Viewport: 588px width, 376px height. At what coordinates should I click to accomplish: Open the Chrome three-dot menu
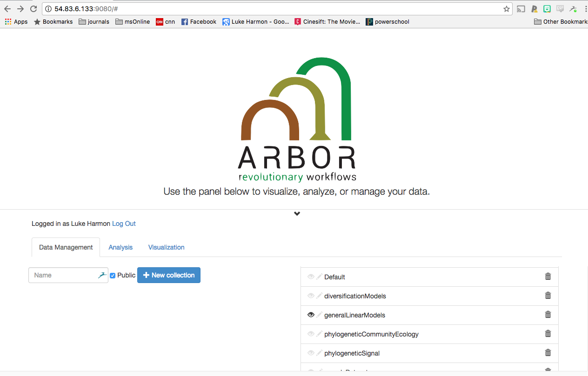click(586, 9)
